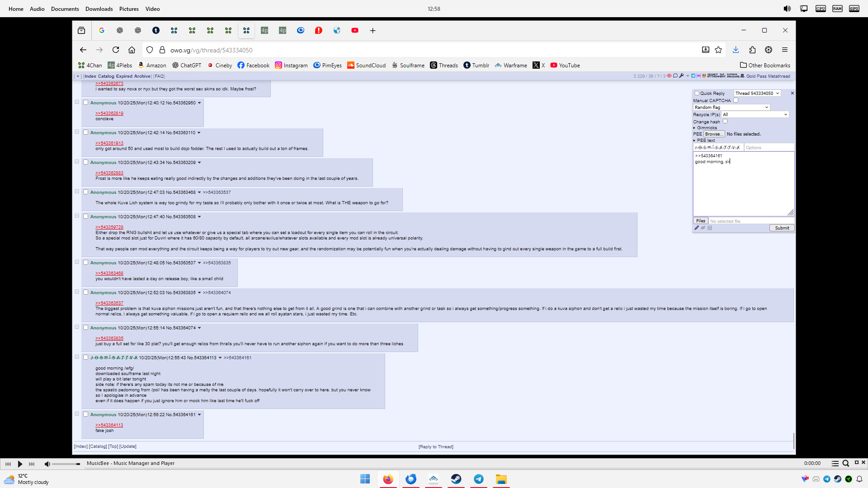Viewport: 868px width, 488px height.
Task: Click the chain link icon in reply form
Action: (703, 228)
